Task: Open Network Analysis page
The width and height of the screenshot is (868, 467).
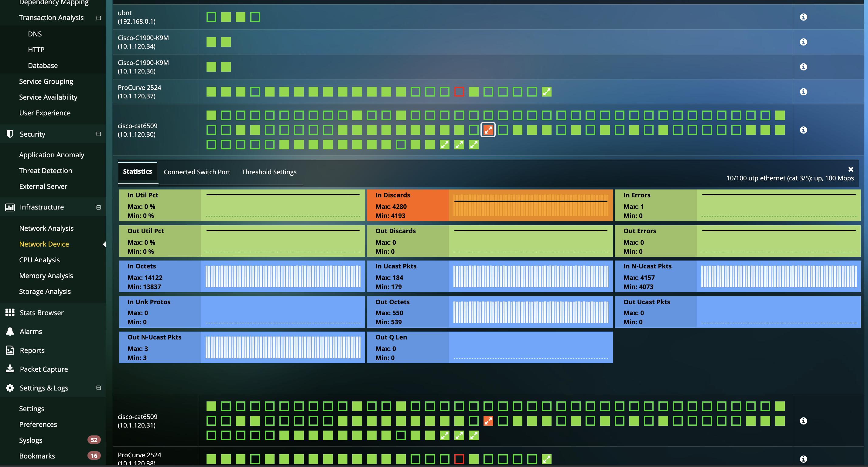Action: pos(46,228)
